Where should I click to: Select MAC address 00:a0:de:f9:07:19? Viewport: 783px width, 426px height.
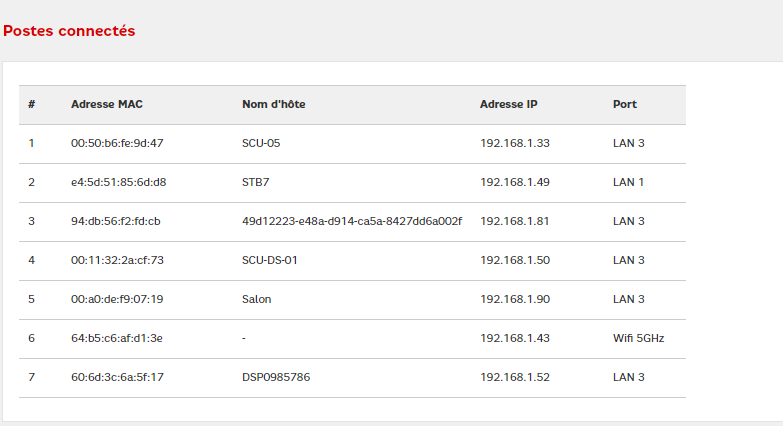(117, 299)
